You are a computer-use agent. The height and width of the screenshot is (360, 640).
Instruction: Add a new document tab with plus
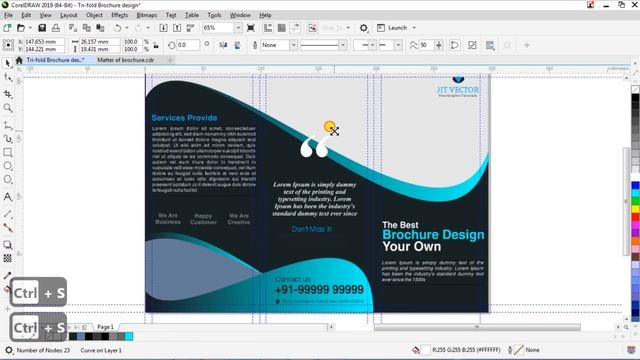pyautogui.click(x=170, y=60)
